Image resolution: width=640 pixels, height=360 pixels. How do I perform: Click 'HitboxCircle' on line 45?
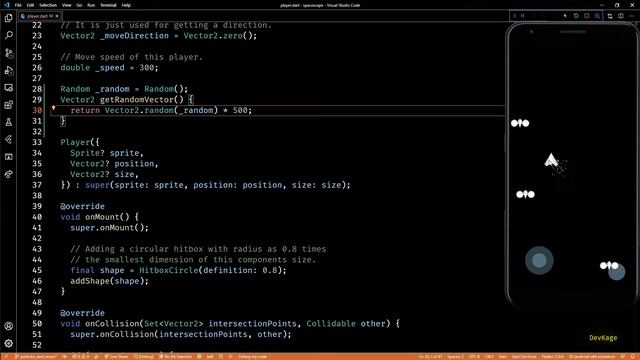[169, 270]
